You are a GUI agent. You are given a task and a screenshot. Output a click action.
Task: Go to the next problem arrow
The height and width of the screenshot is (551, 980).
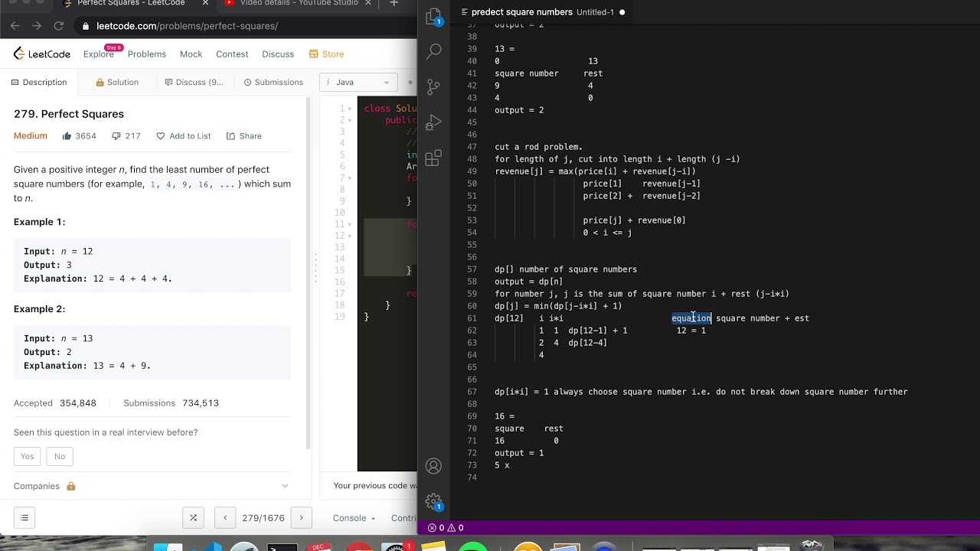tap(302, 518)
